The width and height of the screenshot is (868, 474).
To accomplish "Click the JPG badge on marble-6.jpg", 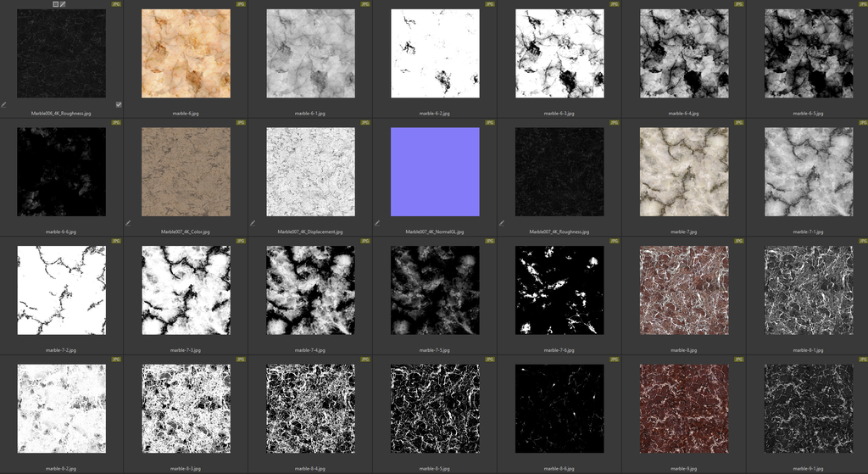I will pyautogui.click(x=241, y=4).
